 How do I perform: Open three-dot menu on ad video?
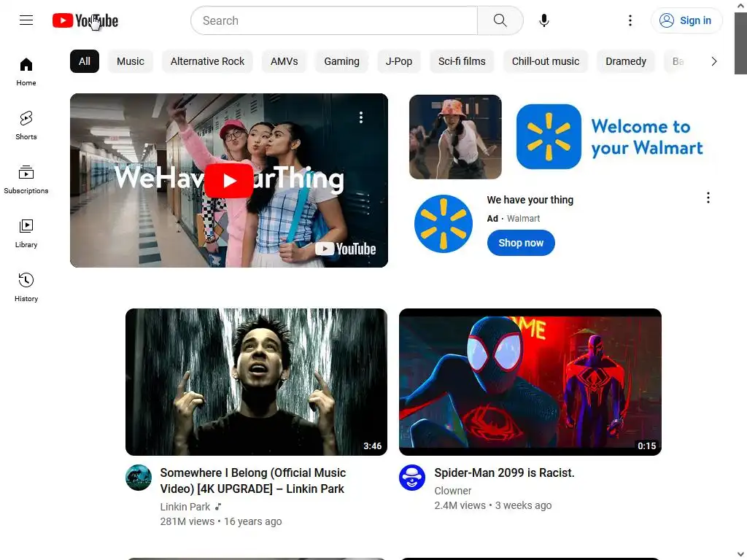click(x=361, y=117)
